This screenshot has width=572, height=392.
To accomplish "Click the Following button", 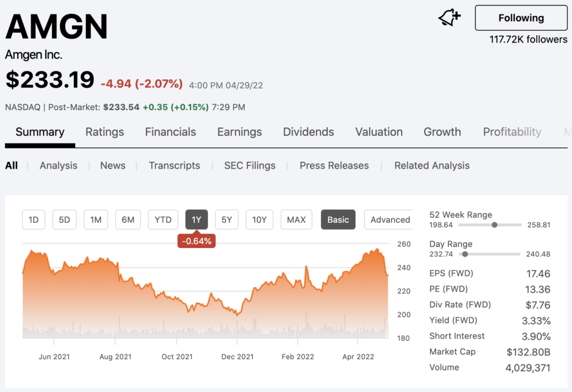I will pyautogui.click(x=521, y=18).
